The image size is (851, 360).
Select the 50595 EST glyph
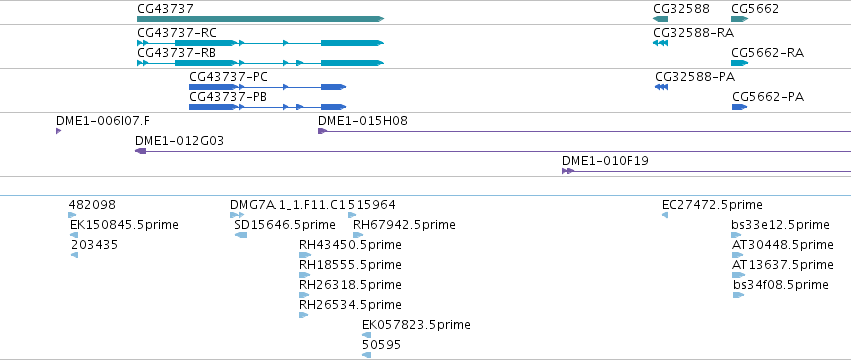tap(366, 355)
